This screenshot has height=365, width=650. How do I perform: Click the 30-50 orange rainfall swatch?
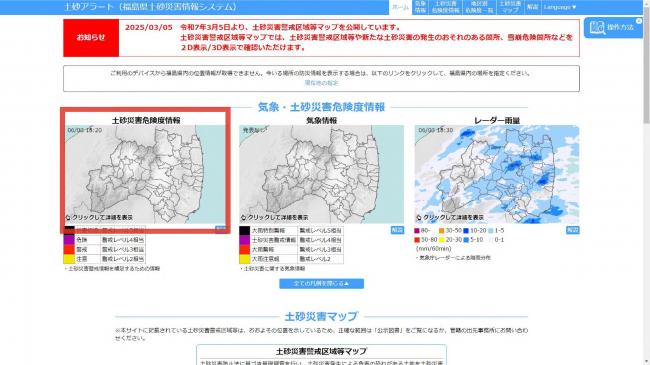pos(442,231)
